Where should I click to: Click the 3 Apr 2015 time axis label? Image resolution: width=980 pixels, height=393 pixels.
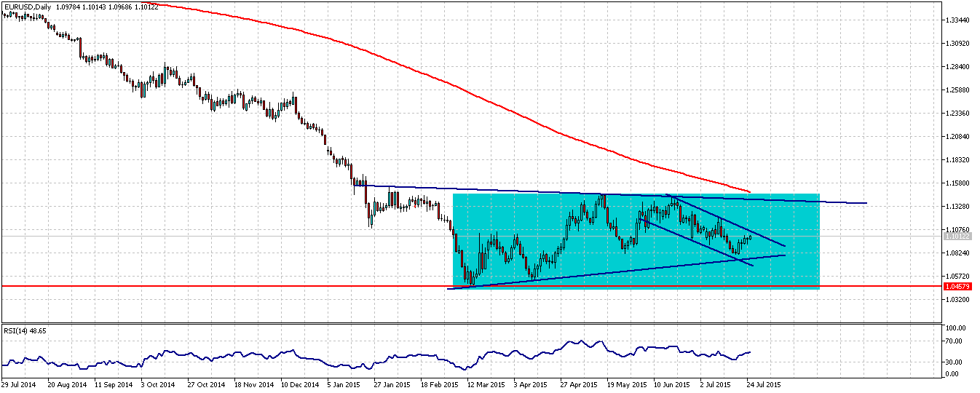(x=532, y=384)
